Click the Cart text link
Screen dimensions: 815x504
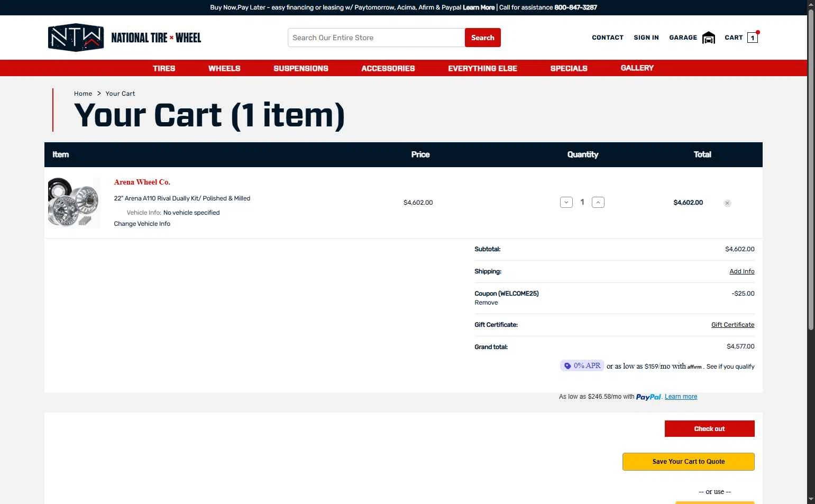point(734,38)
